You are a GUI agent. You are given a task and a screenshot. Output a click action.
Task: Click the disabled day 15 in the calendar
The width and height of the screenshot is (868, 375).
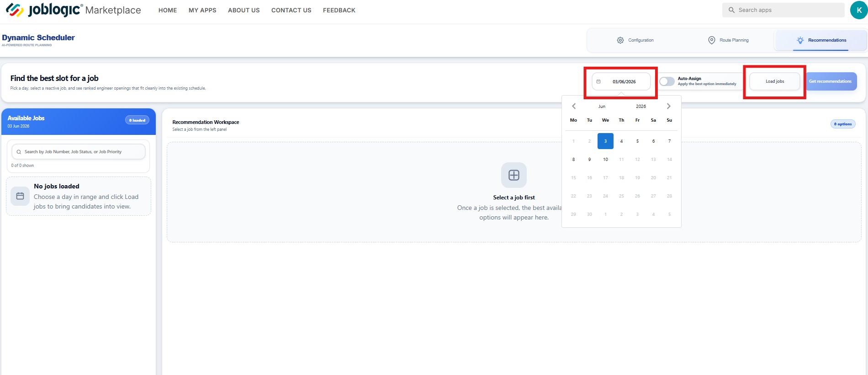[573, 178]
